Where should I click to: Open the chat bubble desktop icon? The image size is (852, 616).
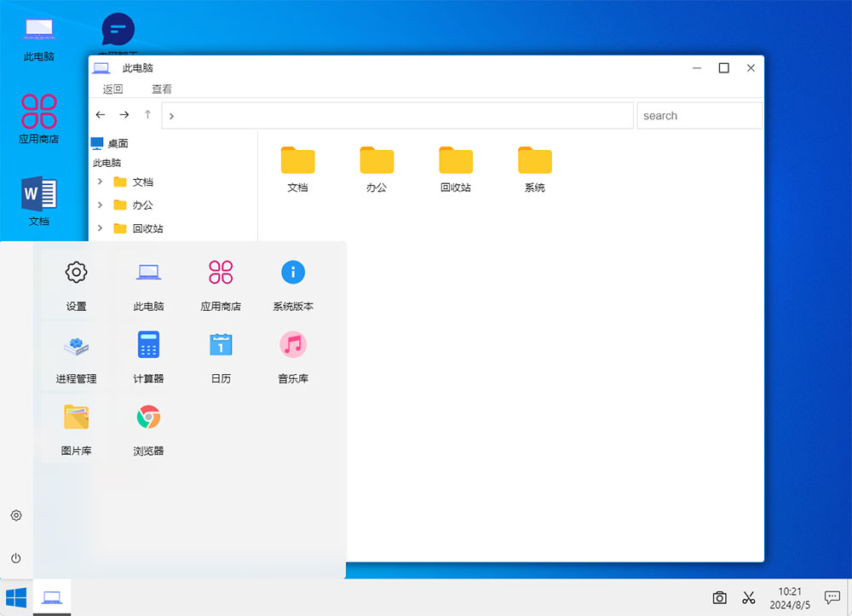tap(118, 29)
